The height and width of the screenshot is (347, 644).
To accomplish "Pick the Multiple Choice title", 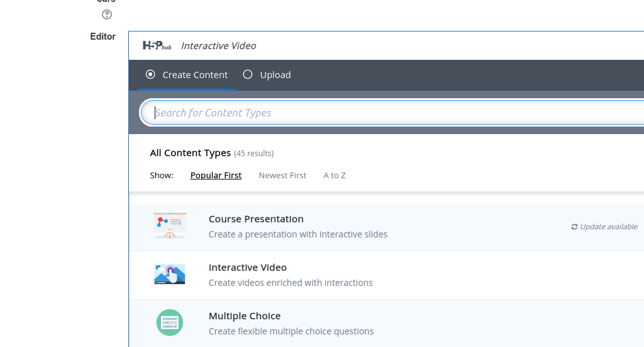I will [x=245, y=316].
